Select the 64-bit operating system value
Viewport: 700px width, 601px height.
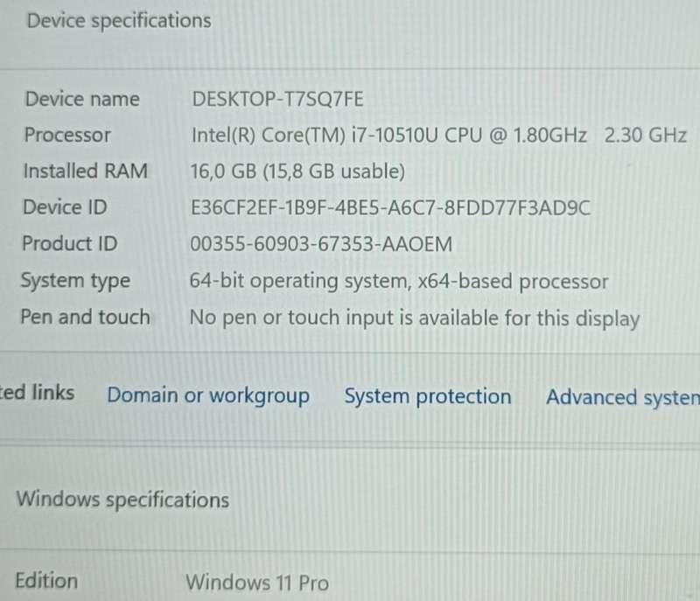pyautogui.click(x=399, y=282)
